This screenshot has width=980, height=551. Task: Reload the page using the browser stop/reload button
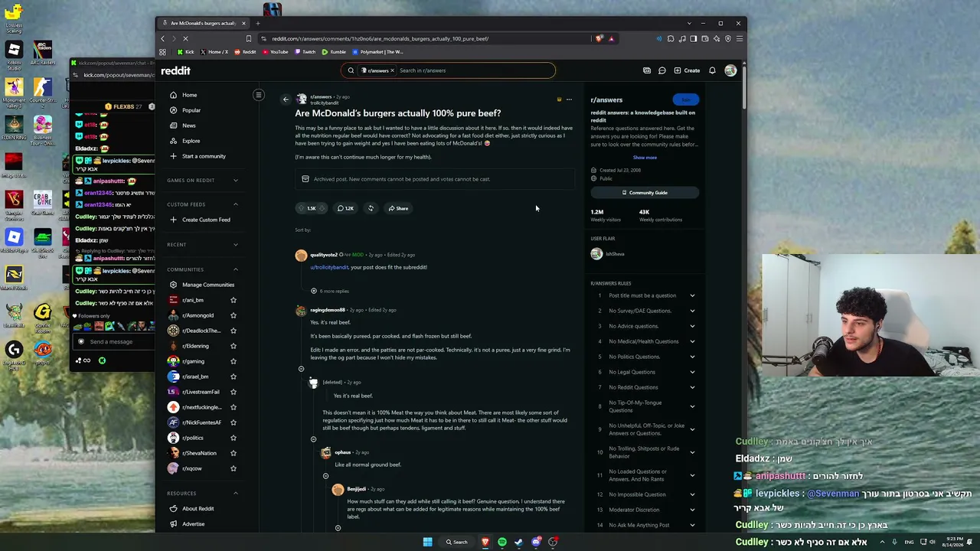(x=185, y=38)
